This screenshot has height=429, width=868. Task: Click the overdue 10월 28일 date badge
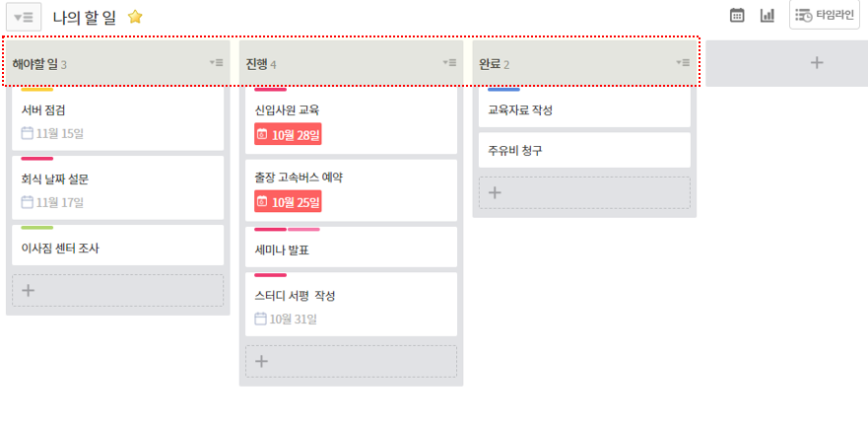click(288, 134)
